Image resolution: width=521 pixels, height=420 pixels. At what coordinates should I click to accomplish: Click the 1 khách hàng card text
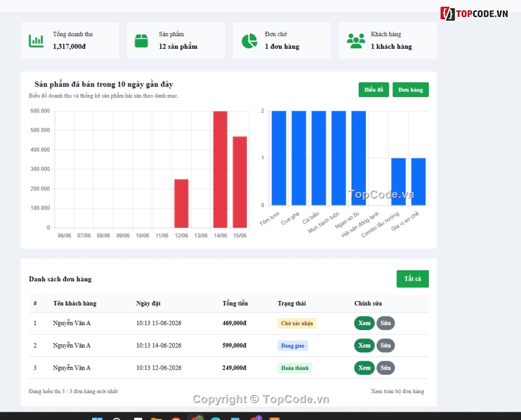point(392,47)
